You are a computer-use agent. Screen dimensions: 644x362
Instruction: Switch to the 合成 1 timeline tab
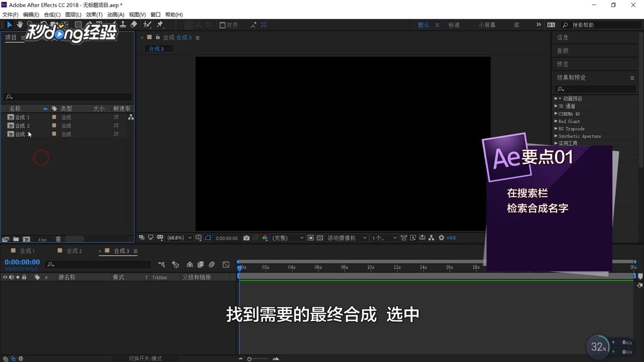point(27,251)
